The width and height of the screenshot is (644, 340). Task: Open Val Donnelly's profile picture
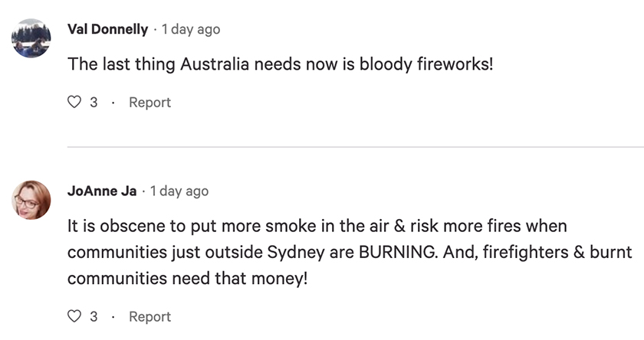(32, 38)
